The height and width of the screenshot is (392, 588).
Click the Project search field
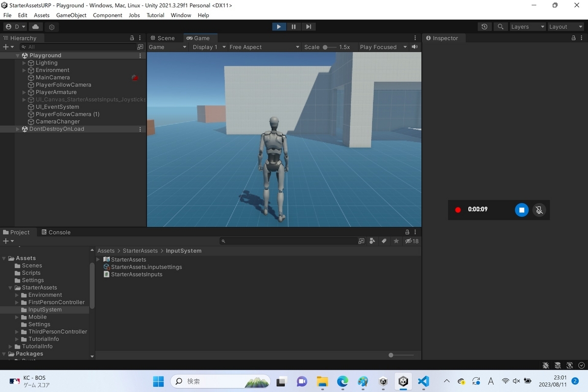289,241
